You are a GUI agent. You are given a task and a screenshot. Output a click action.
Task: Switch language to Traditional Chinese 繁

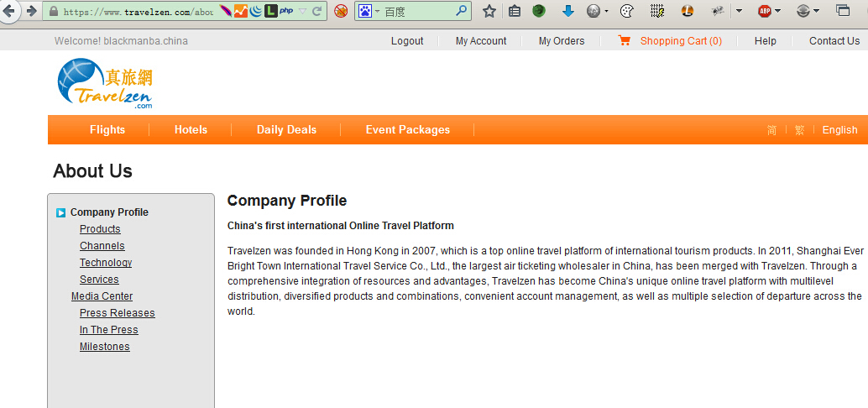(799, 130)
